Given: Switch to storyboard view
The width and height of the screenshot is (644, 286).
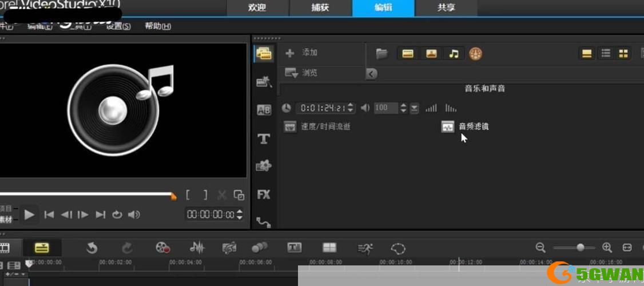Looking at the screenshot, I should [x=5, y=248].
